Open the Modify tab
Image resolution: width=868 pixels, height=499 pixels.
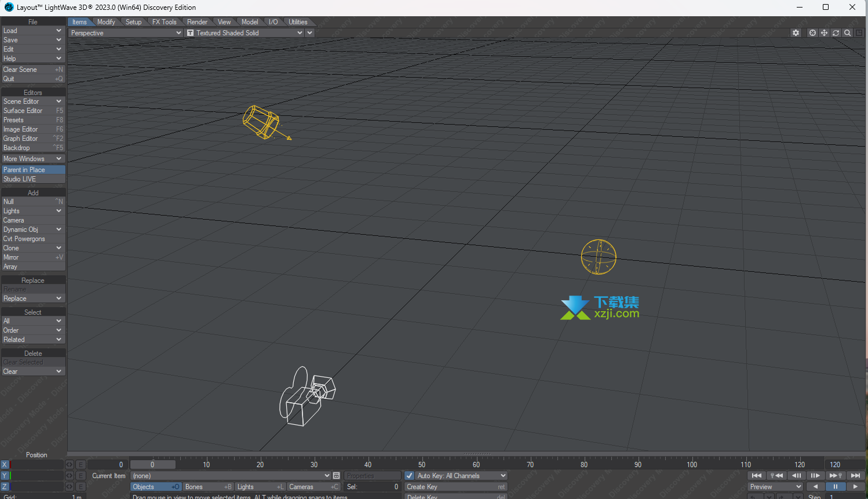106,22
